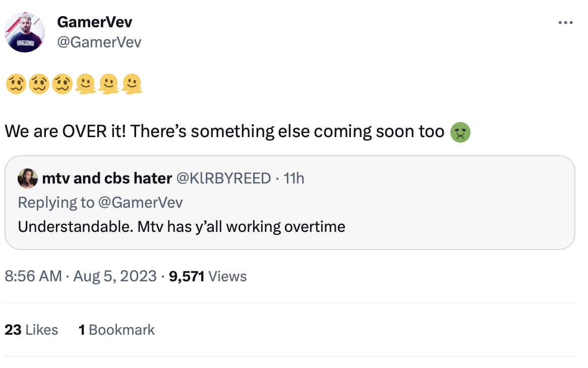Click the 1 Bookmark count
The width and height of the screenshot is (588, 368).
pyautogui.click(x=117, y=330)
